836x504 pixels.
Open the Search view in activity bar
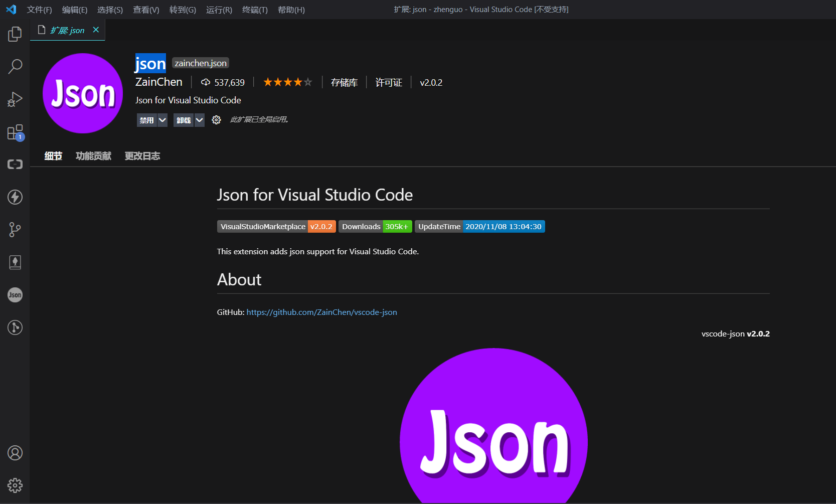[x=15, y=67]
